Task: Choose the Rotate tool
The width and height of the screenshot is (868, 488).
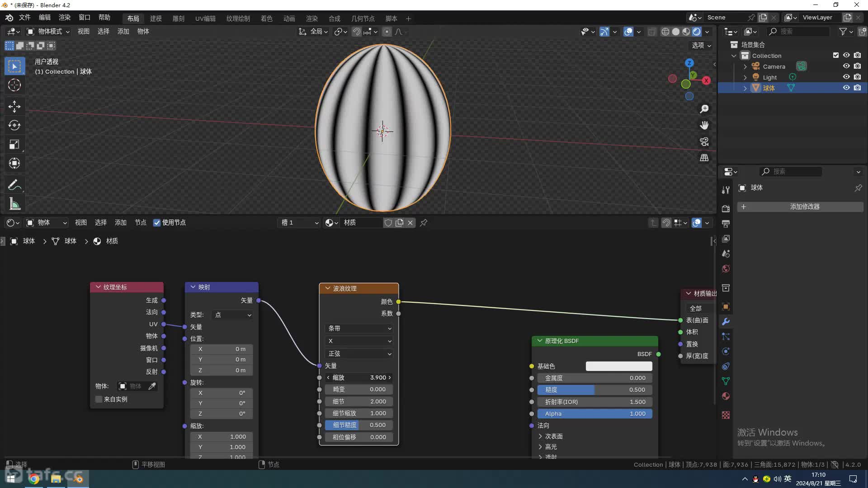Action: pyautogui.click(x=14, y=125)
